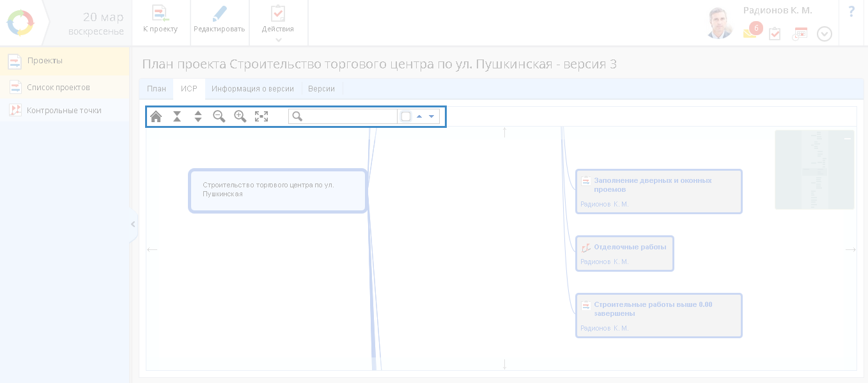This screenshot has width=868, height=383.
Task: Minimize the diagram overview minimap
Action: point(847,139)
